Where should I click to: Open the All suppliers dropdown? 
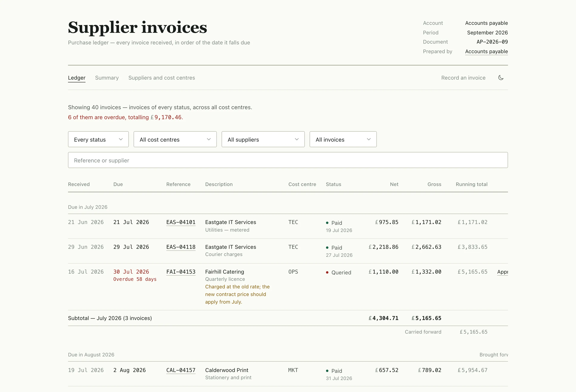[x=263, y=139]
